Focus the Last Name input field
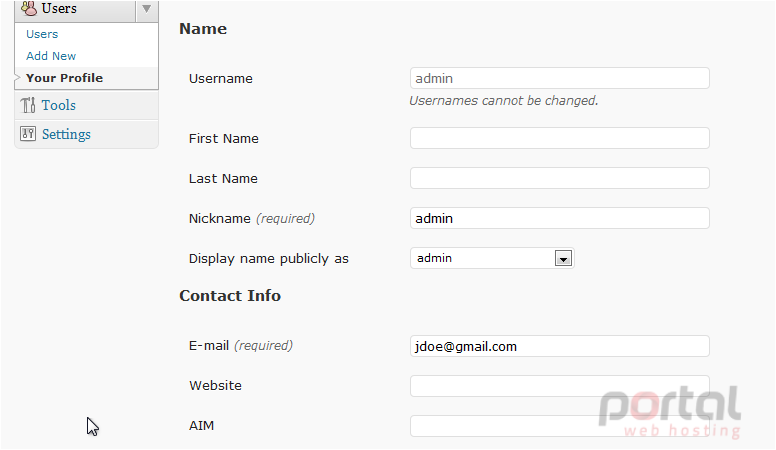Image resolution: width=776 pixels, height=450 pixels. click(x=560, y=178)
